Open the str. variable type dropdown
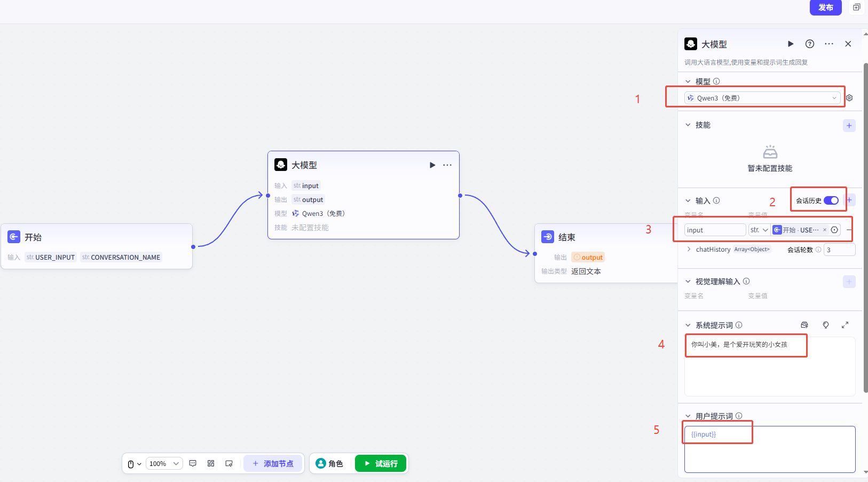Image resolution: width=868 pixels, height=482 pixels. coord(759,230)
